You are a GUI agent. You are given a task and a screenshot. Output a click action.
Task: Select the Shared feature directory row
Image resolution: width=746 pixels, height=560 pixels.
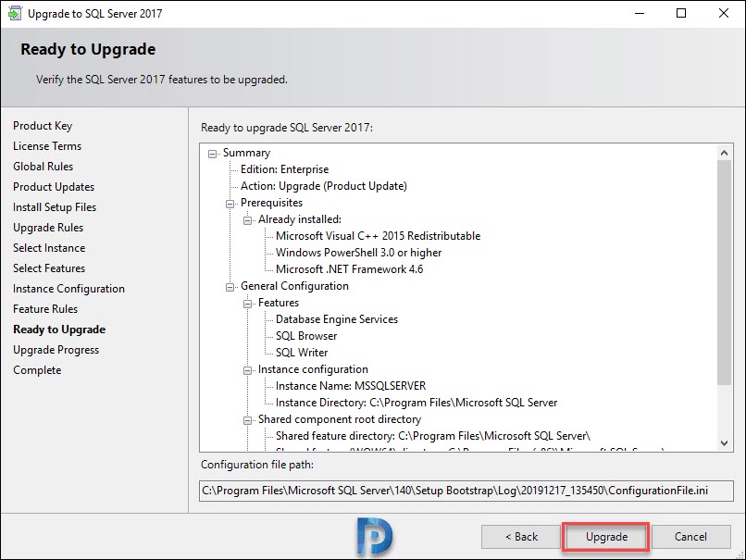433,436
